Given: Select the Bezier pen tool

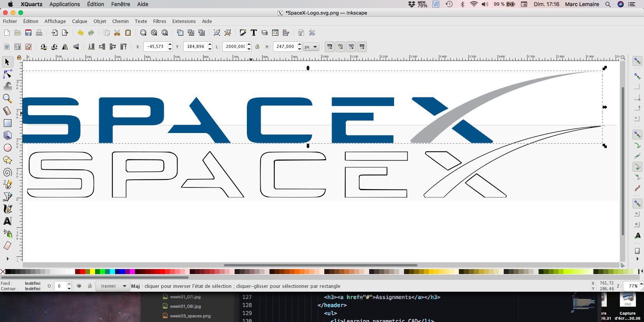Looking at the screenshot, I should [7, 197].
